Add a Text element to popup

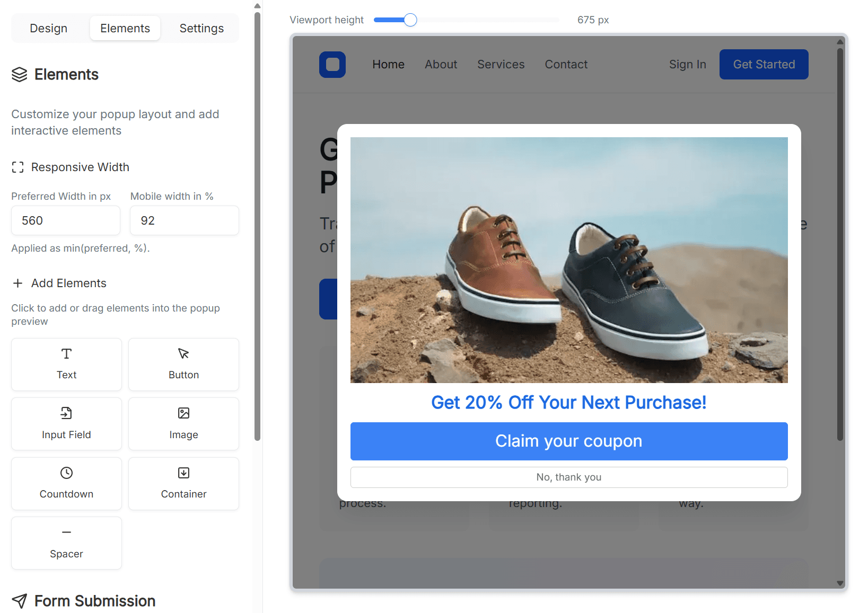point(66,365)
